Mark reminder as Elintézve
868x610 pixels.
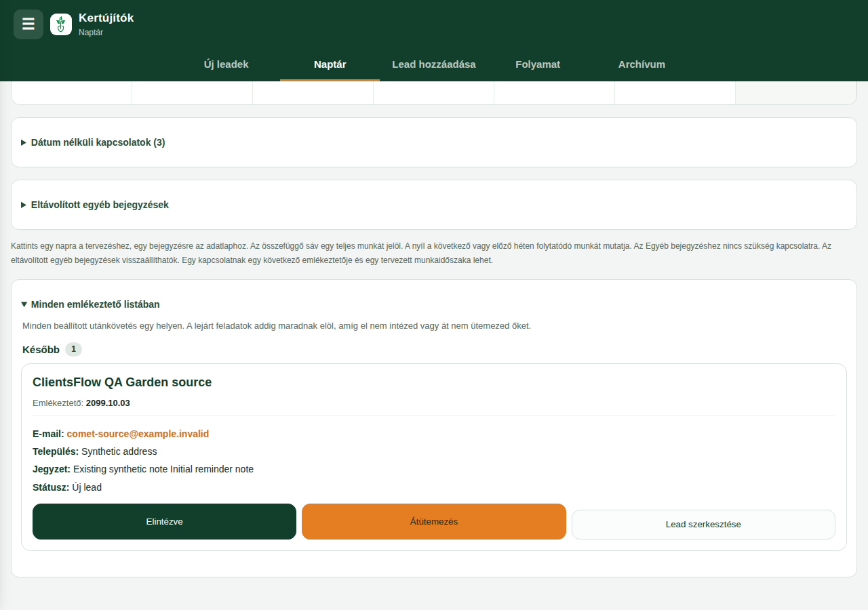coord(164,521)
